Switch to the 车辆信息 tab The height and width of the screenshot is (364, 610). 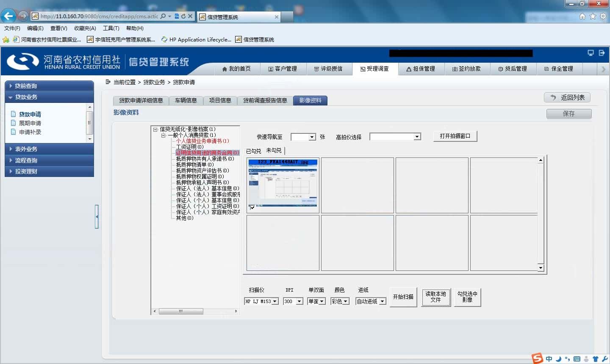point(186,100)
